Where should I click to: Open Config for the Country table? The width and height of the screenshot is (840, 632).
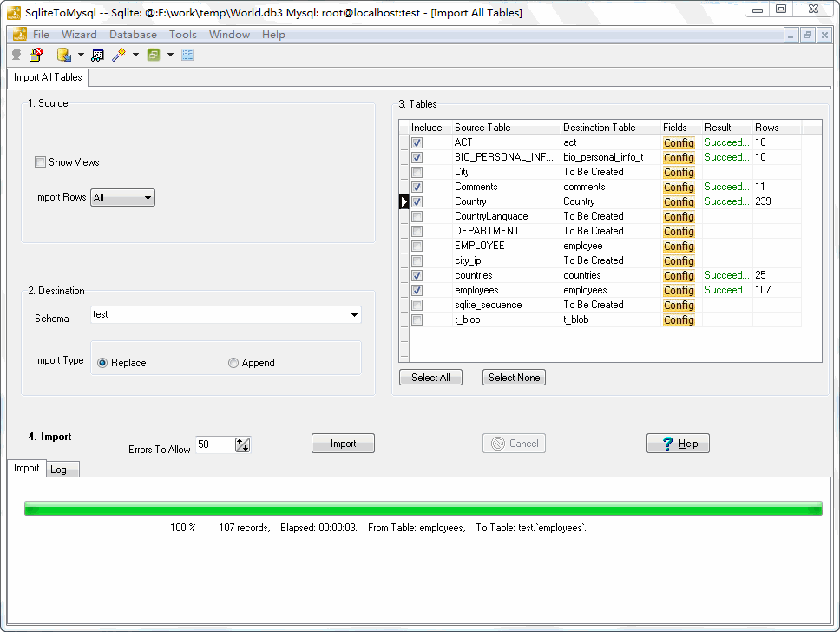(x=679, y=201)
